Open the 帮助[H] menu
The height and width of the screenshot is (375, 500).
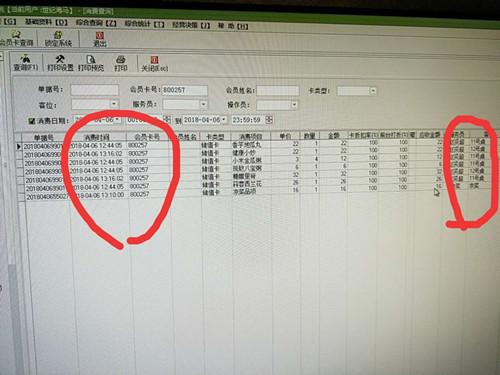tap(233, 26)
